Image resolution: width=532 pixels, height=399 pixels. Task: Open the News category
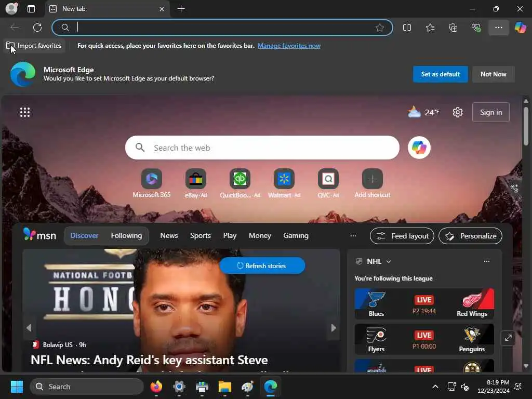tap(169, 235)
